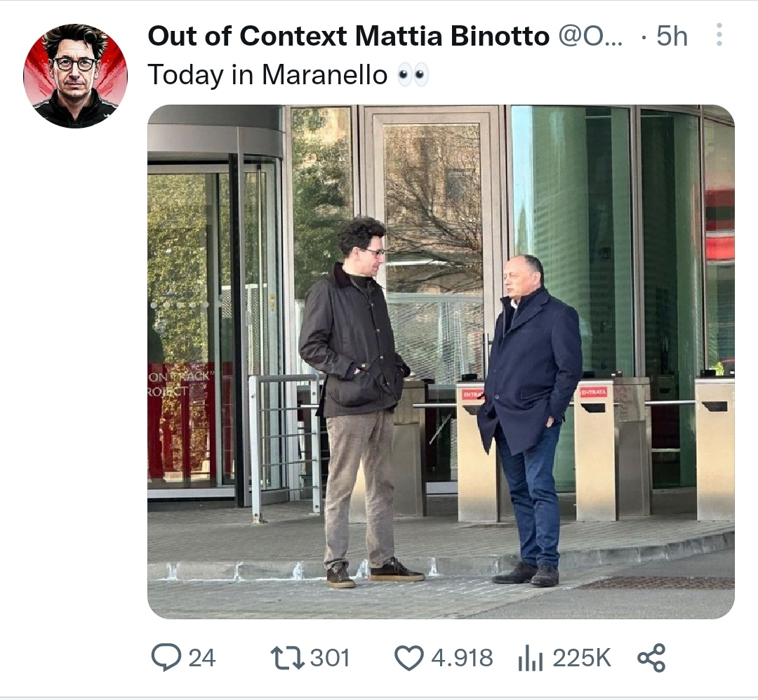Click the bar chart views icon
Image resolution: width=758 pixels, height=700 pixels.
(x=531, y=658)
